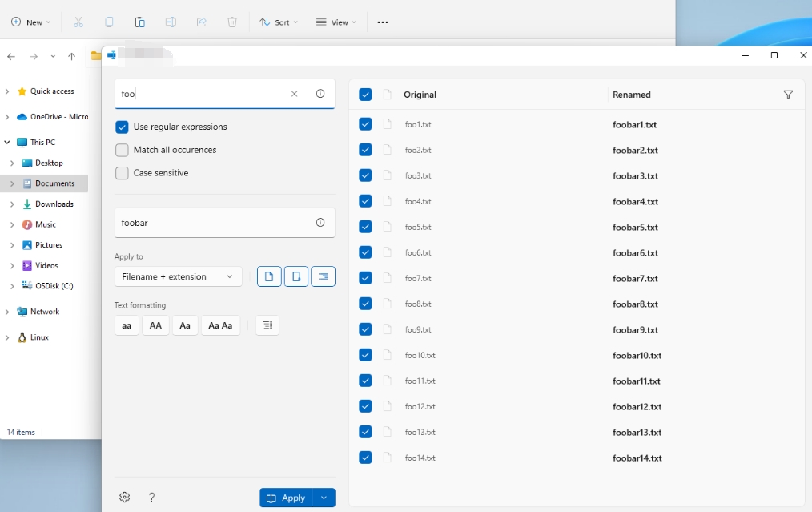Apply title case Aa formatting

pos(185,325)
